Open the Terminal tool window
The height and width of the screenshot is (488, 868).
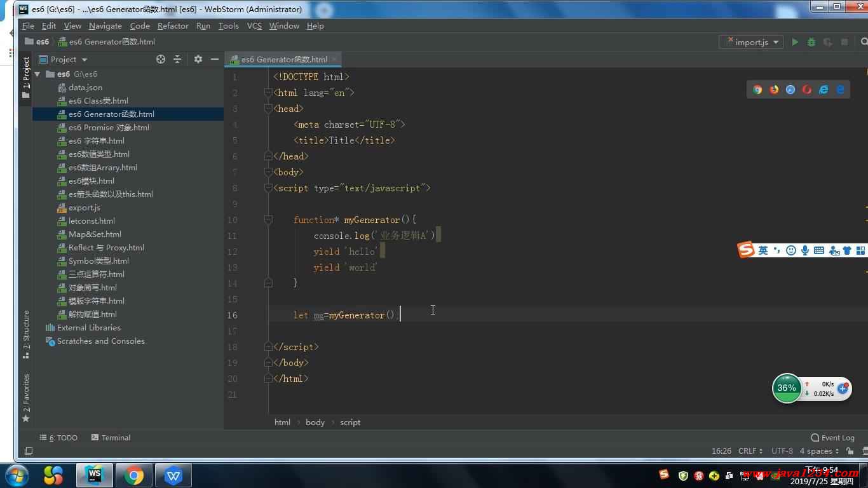pyautogui.click(x=111, y=438)
